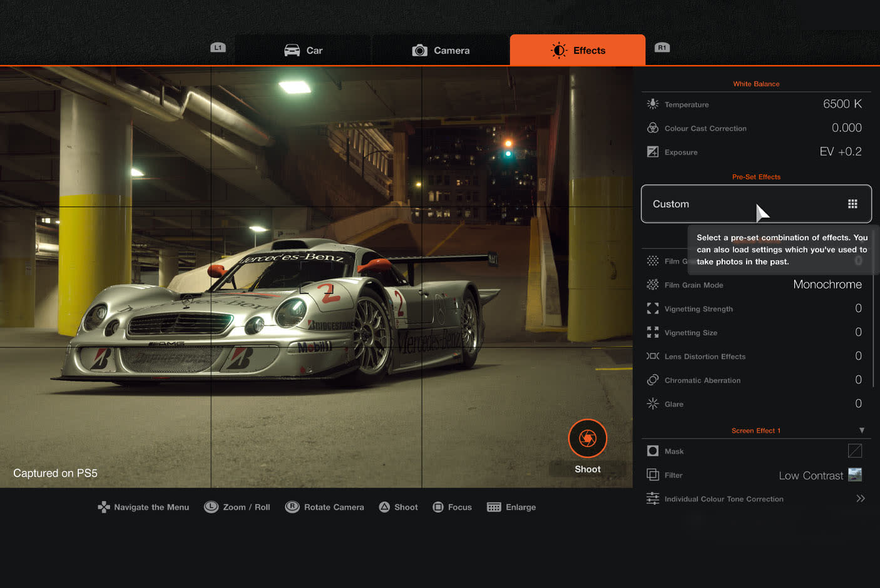Click the Exposure icon
This screenshot has width=880, height=588.
pos(653,151)
